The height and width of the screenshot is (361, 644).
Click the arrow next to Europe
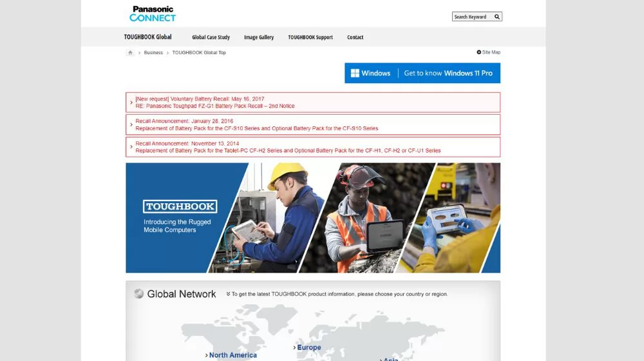tap(294, 347)
